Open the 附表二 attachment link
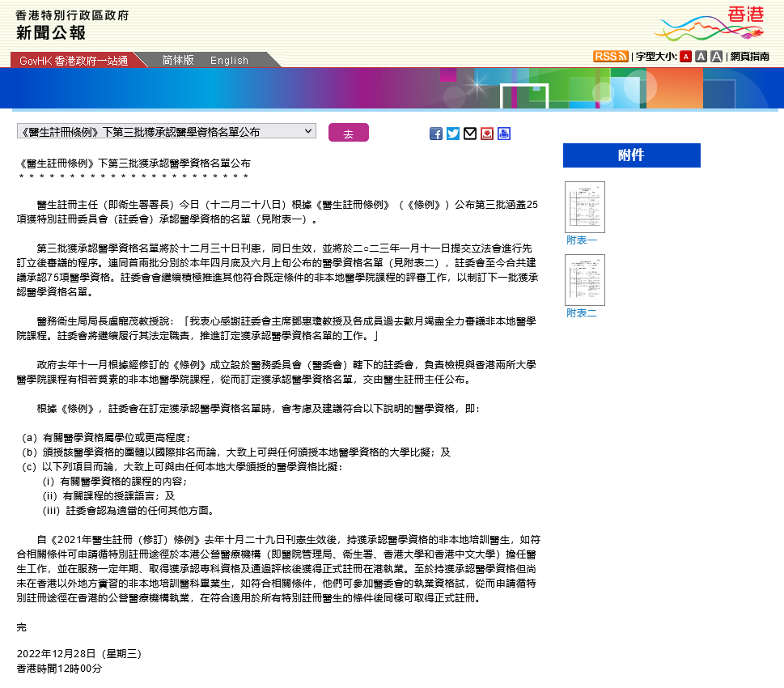Screen dimensions: 784x688 pos(582,313)
